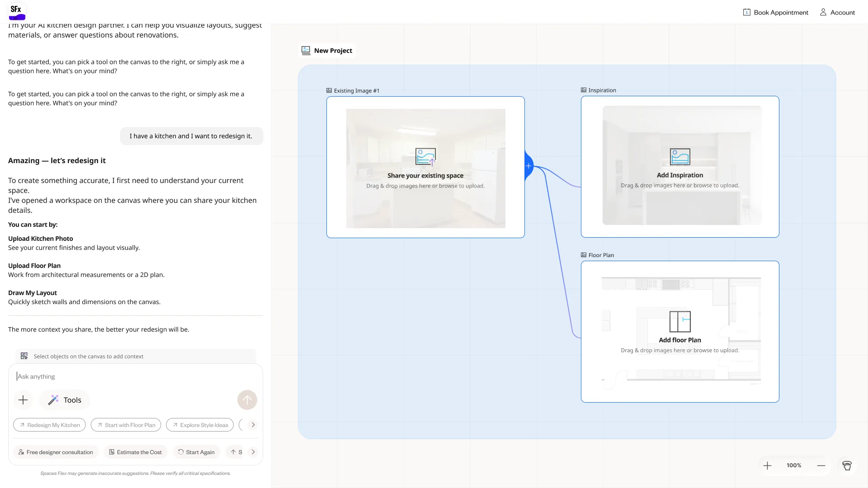This screenshot has width=868, height=488.
Task: Open the Tools menu with magic wand
Action: point(65,400)
